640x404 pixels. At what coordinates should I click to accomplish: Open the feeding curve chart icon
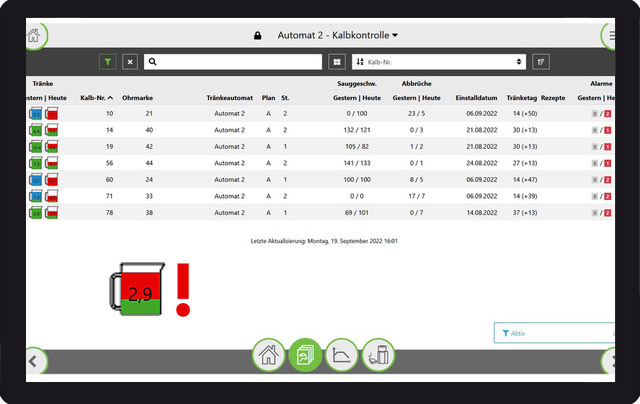click(x=342, y=355)
